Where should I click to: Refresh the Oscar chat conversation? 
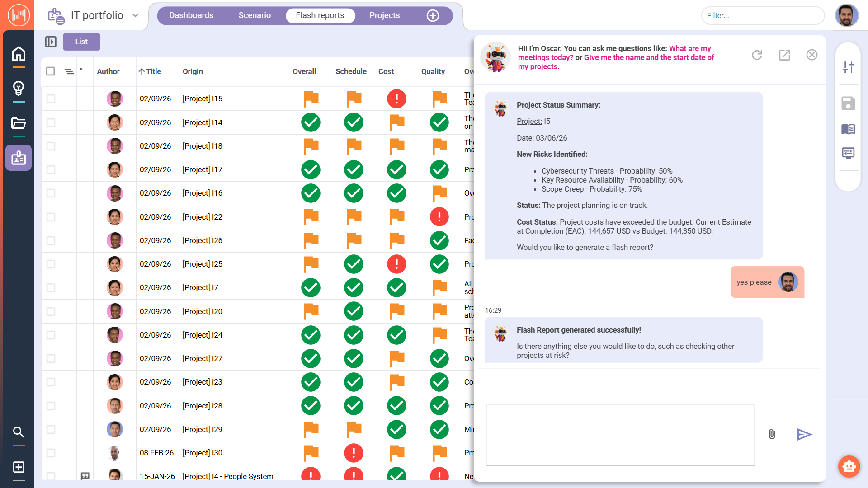(x=757, y=55)
